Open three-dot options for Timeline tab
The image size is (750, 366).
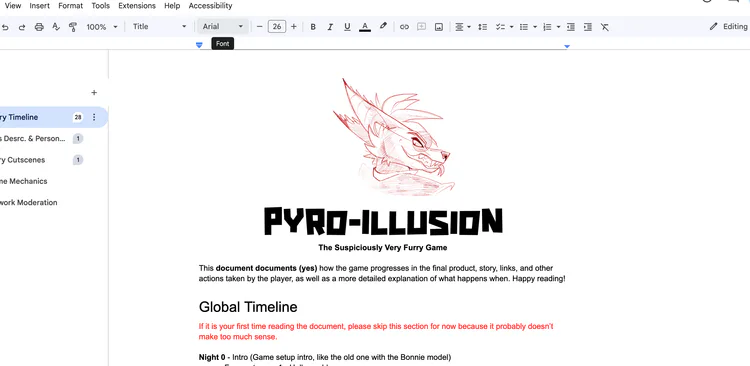click(94, 117)
